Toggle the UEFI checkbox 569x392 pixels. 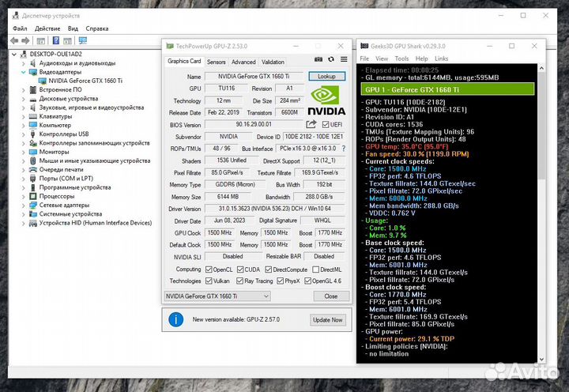coord(326,125)
